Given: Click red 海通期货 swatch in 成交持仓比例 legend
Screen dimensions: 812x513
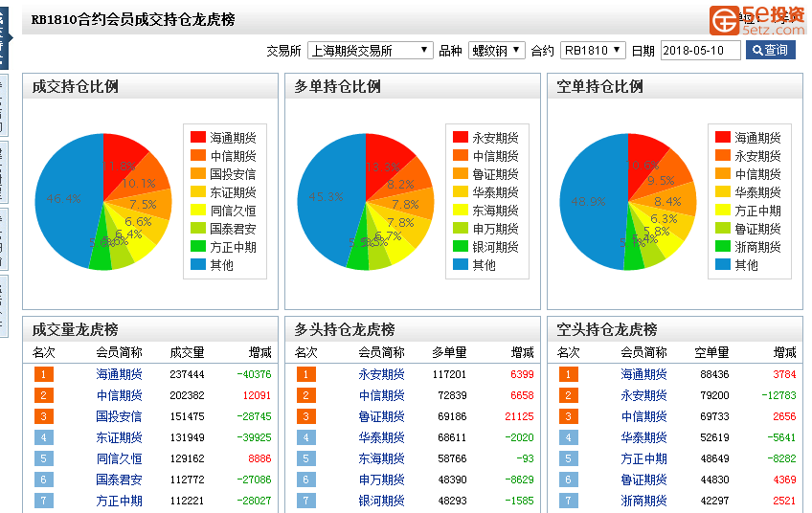Looking at the screenshot, I should point(198,137).
